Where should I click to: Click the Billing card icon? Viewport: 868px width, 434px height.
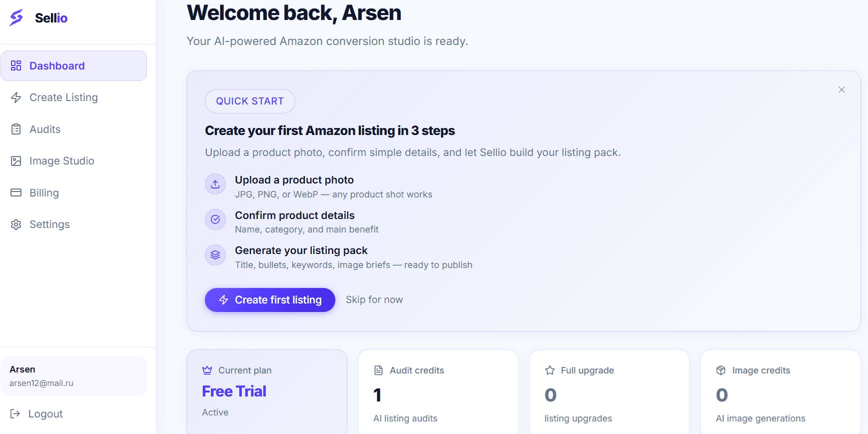16,192
